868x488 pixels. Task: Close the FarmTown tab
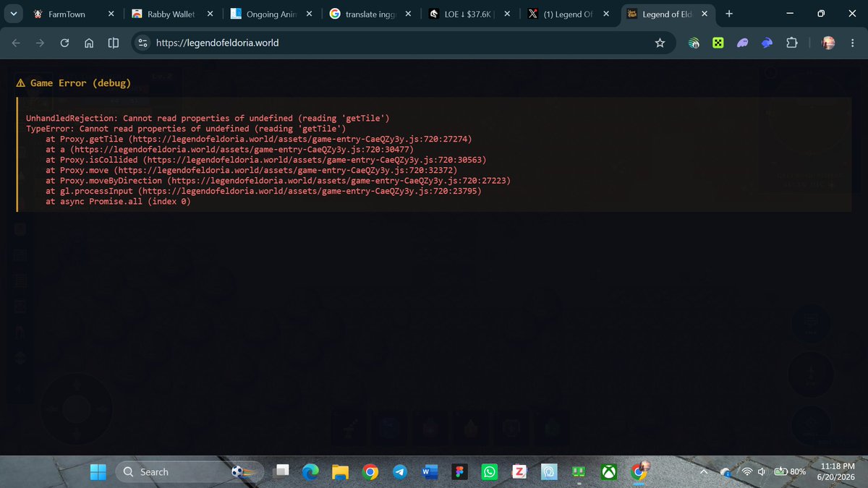[111, 14]
